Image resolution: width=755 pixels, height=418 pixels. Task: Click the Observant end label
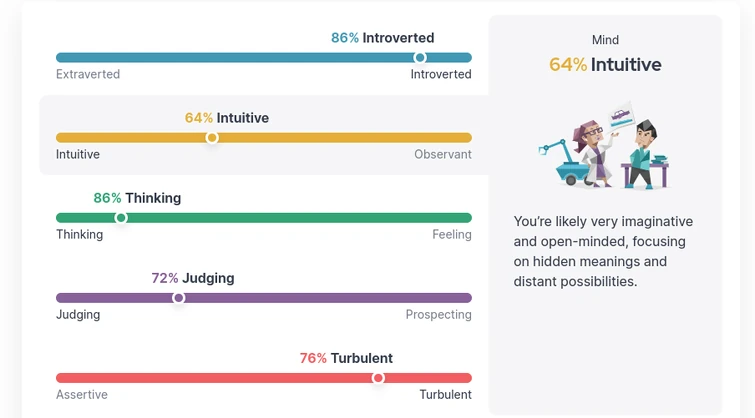point(443,154)
